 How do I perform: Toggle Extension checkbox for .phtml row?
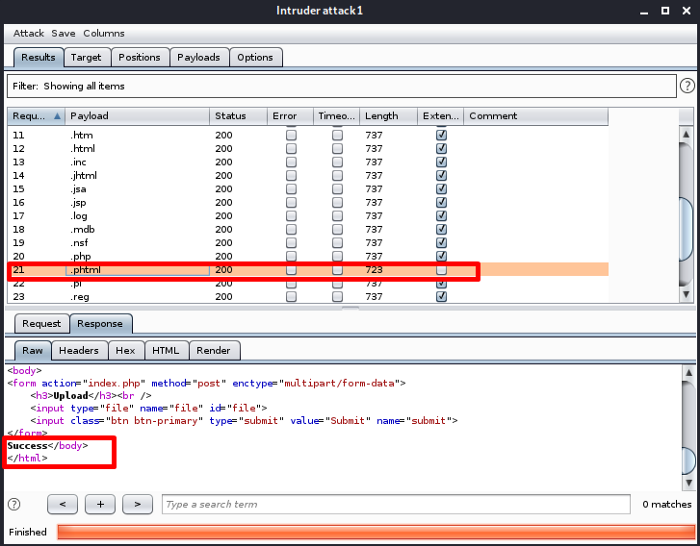pyautogui.click(x=442, y=270)
